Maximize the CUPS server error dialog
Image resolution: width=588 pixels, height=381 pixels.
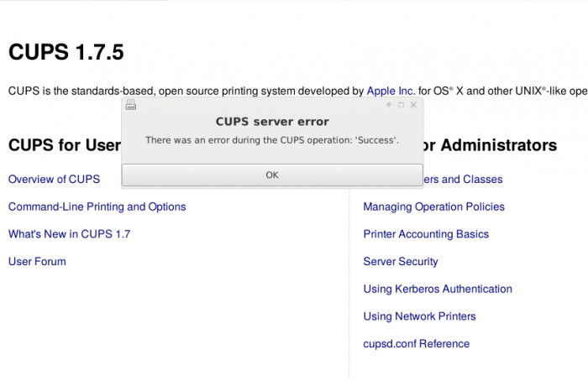[x=401, y=105]
